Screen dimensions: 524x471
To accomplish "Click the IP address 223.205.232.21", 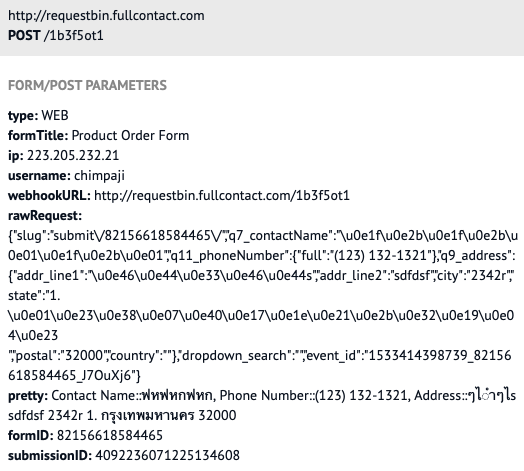I will coord(73,155).
